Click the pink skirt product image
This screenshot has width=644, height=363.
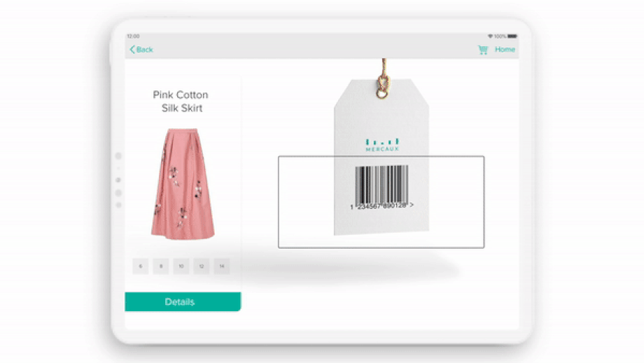pyautogui.click(x=183, y=184)
